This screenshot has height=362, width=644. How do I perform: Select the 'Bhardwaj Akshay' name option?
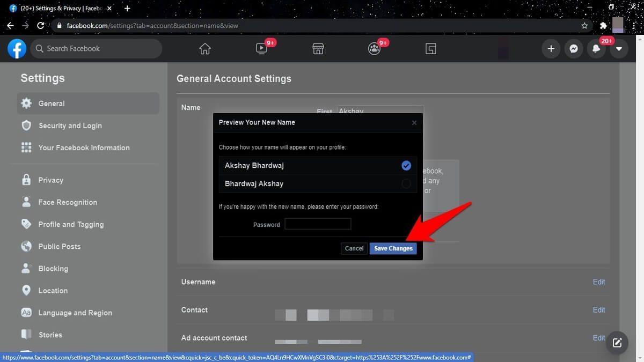tap(406, 184)
